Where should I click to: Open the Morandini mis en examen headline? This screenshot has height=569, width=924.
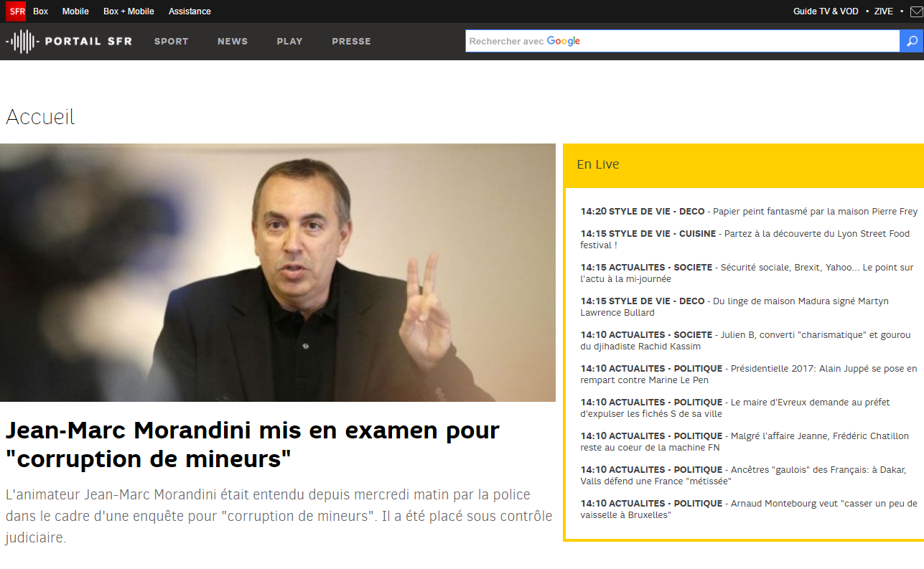(x=253, y=445)
